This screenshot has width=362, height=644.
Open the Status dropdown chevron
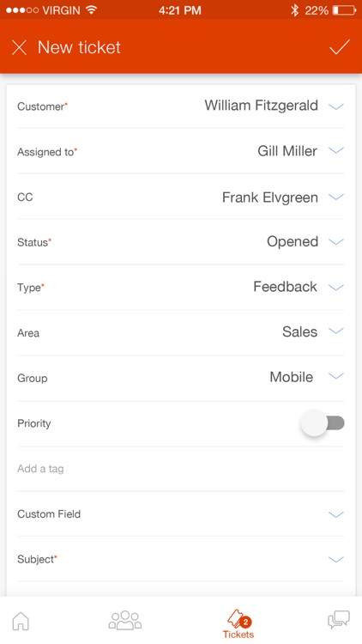pos(336,241)
